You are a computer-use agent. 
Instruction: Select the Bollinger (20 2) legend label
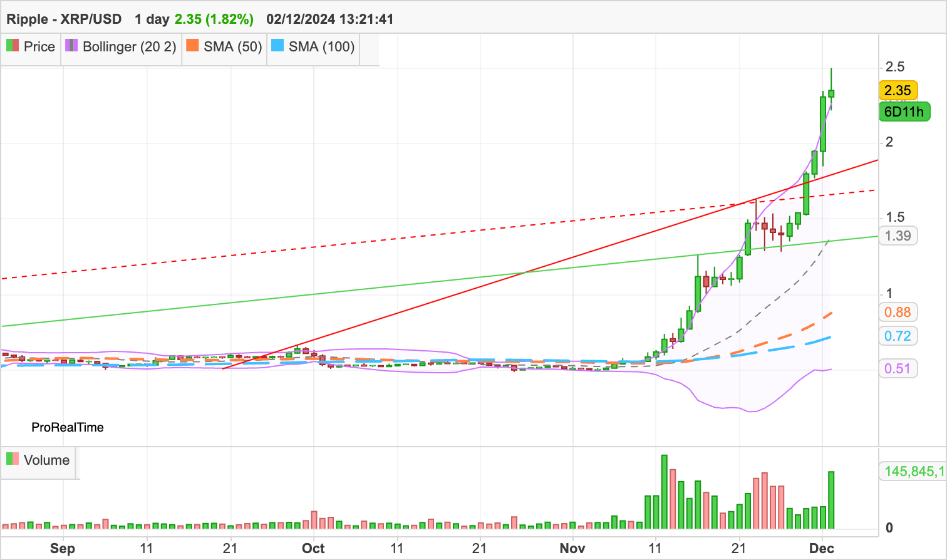click(130, 47)
